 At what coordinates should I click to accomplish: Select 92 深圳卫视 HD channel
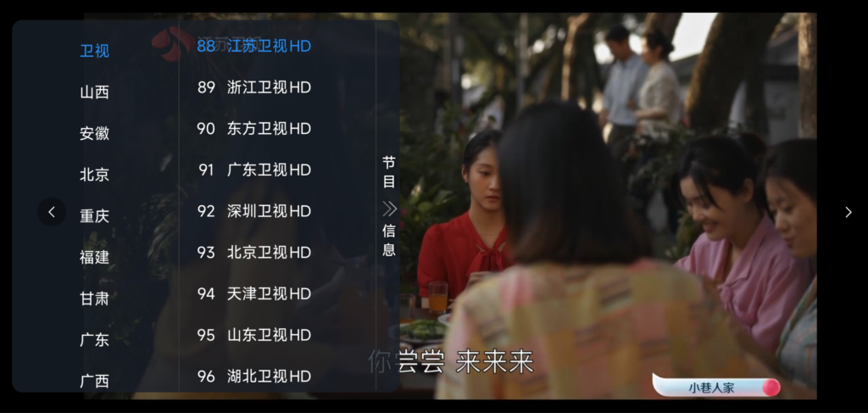[254, 211]
